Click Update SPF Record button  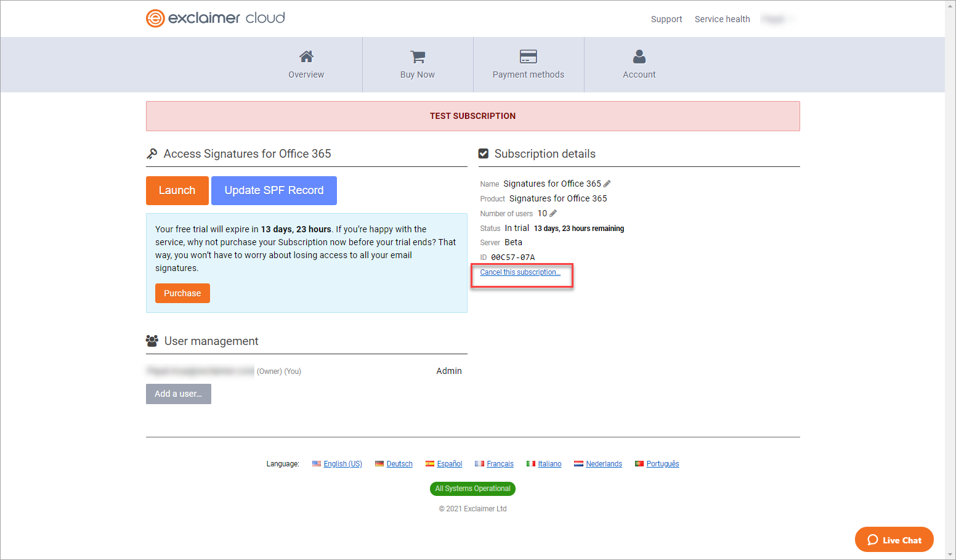click(273, 190)
